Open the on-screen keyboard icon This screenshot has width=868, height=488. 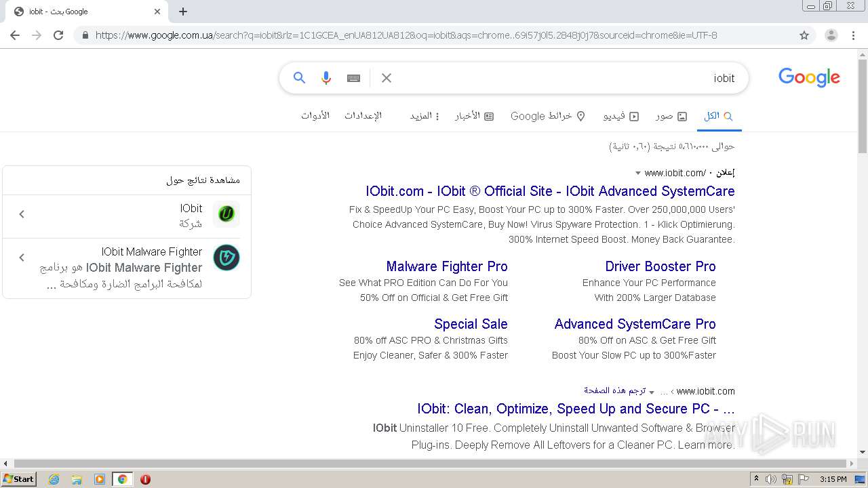[x=353, y=78]
